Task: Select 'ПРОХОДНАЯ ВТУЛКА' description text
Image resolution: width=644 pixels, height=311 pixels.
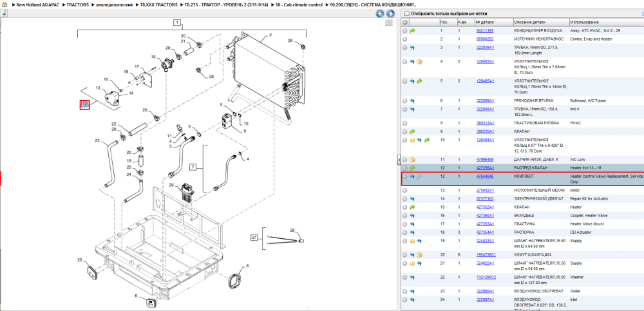Action: pyautogui.click(x=533, y=100)
